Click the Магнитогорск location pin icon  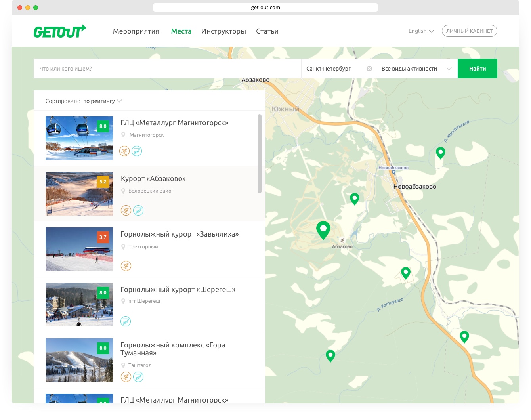point(123,135)
